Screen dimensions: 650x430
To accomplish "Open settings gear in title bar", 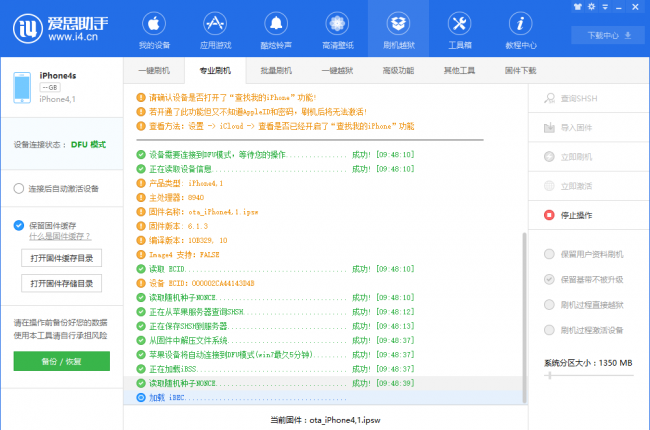I will [x=592, y=7].
